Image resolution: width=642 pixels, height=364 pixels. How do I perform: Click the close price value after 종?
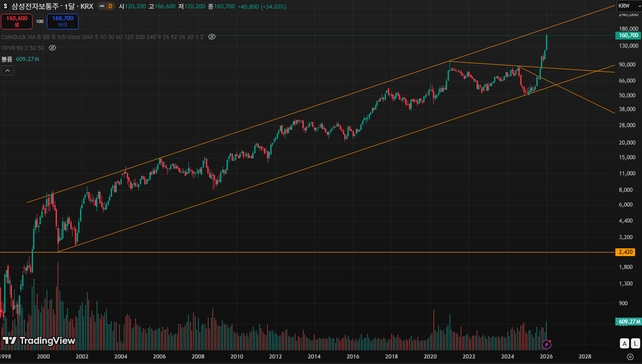[x=225, y=6]
